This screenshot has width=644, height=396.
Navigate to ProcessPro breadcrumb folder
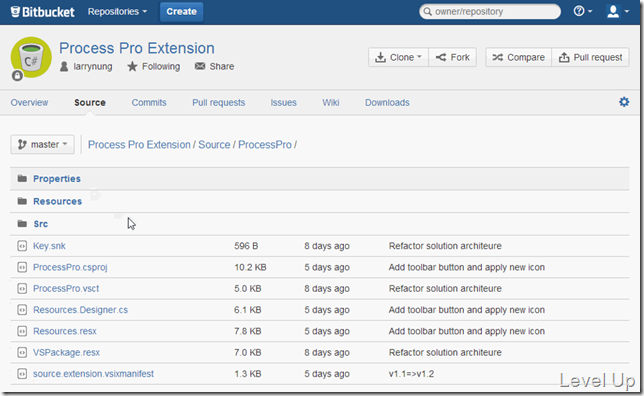pyautogui.click(x=265, y=145)
